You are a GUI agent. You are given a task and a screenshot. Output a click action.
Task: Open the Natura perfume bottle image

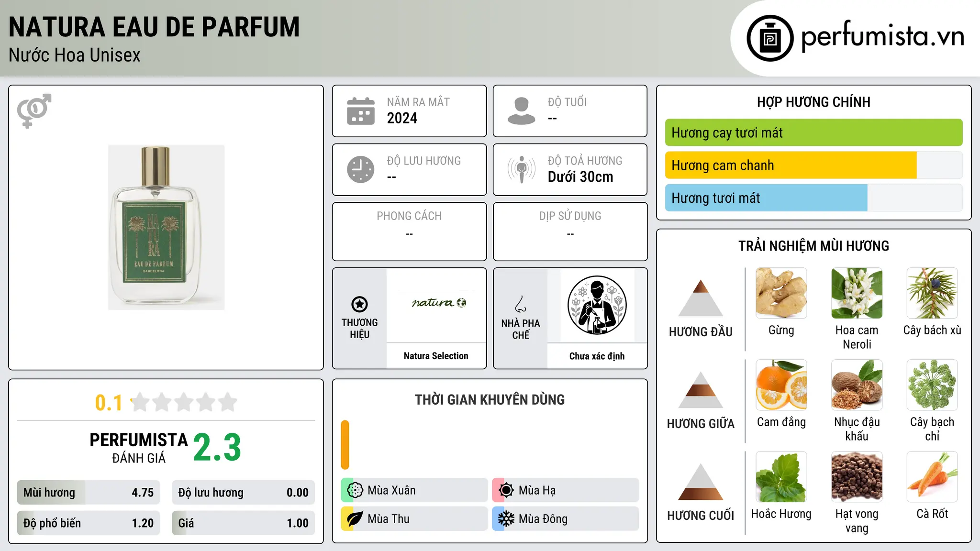tap(166, 227)
